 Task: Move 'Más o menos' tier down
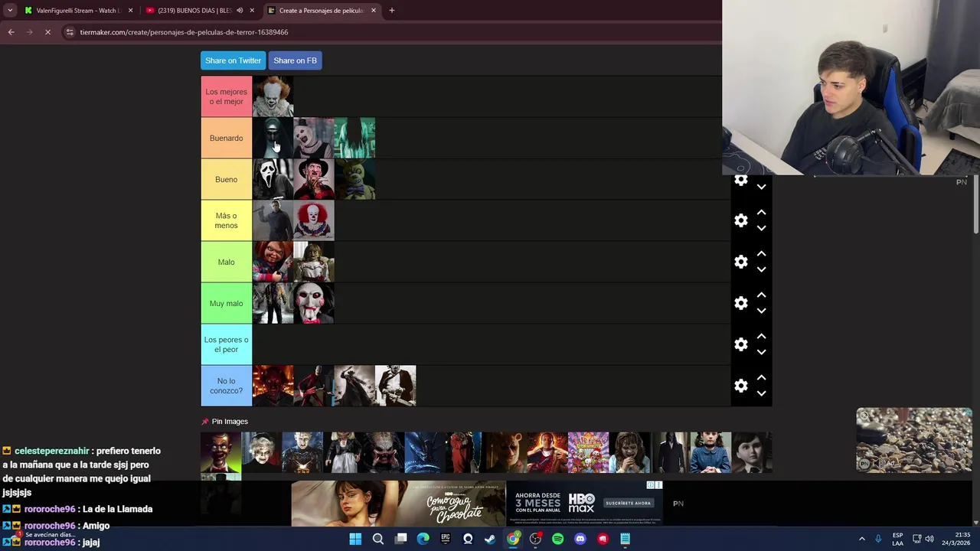click(x=761, y=228)
